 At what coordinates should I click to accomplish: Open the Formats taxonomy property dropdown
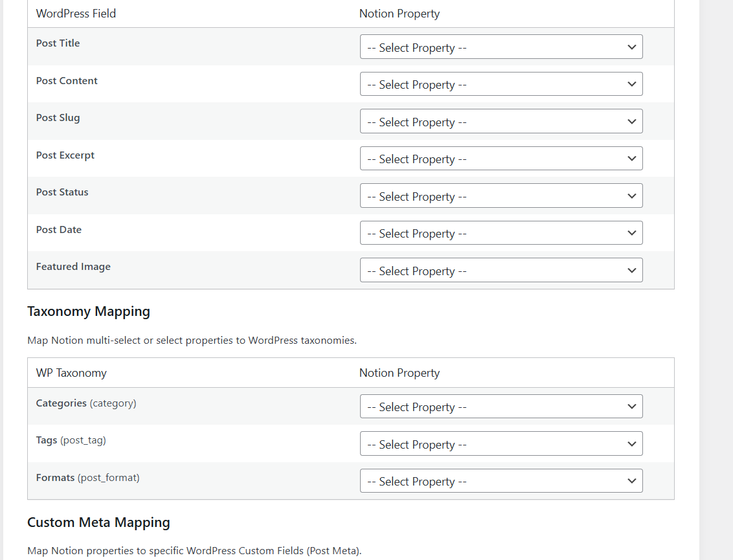click(x=501, y=480)
